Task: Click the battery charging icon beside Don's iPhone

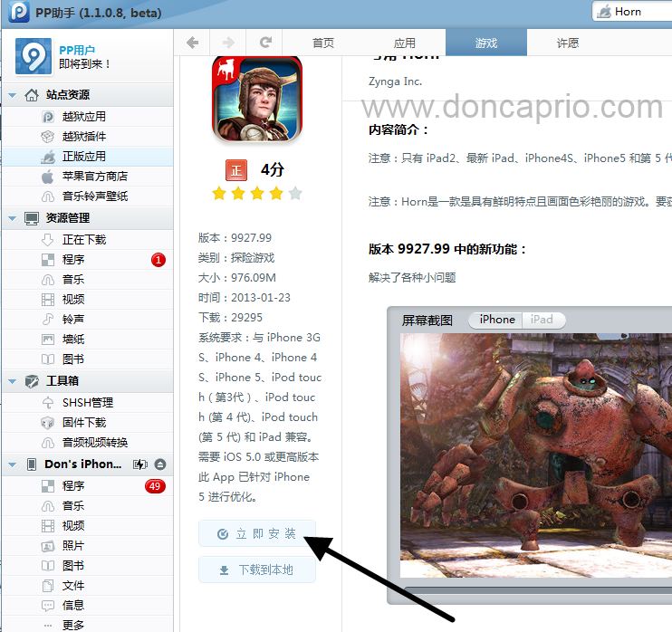Action: (139, 464)
